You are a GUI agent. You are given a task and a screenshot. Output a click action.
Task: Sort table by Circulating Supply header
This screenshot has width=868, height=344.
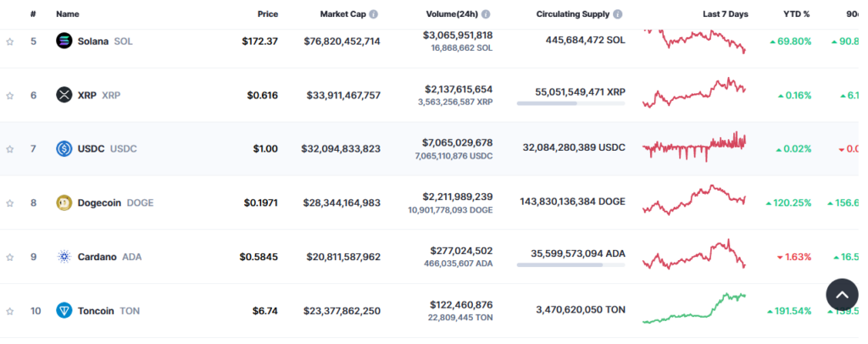click(573, 14)
